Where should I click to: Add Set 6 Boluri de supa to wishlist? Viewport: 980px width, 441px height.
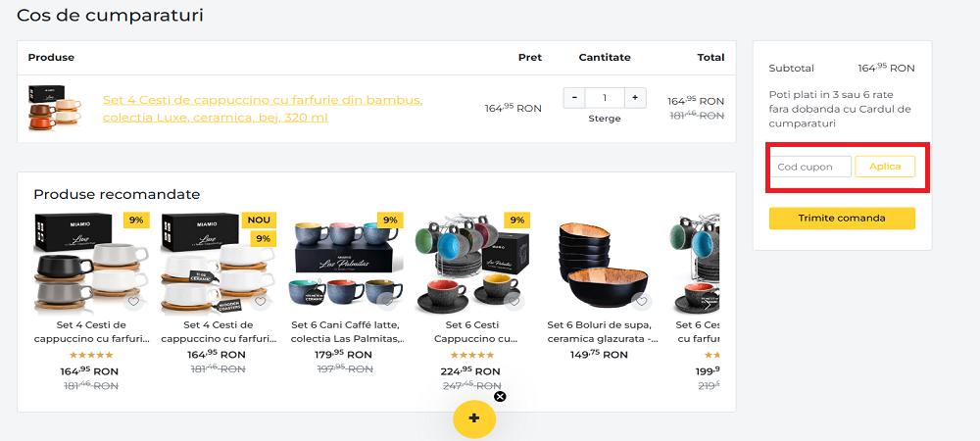click(x=641, y=301)
